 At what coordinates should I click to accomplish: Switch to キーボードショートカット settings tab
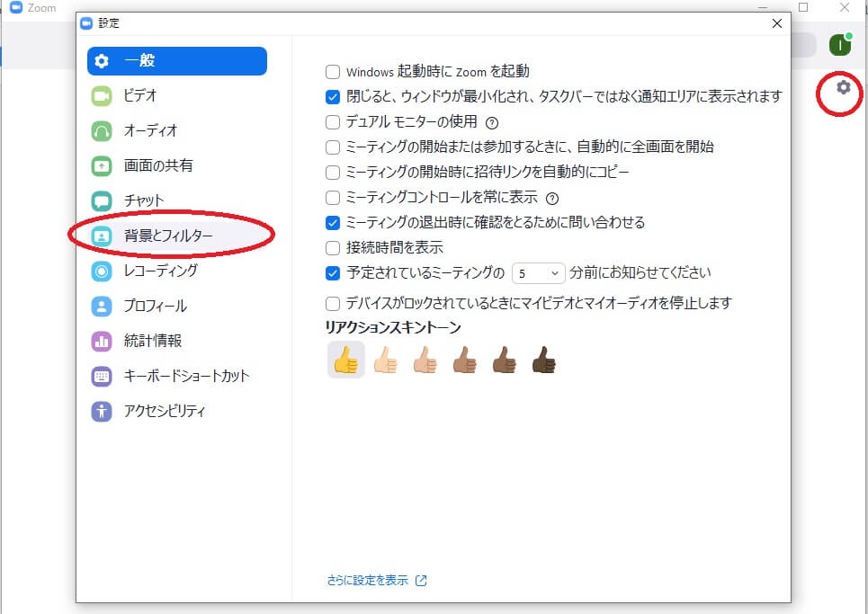coord(186,376)
